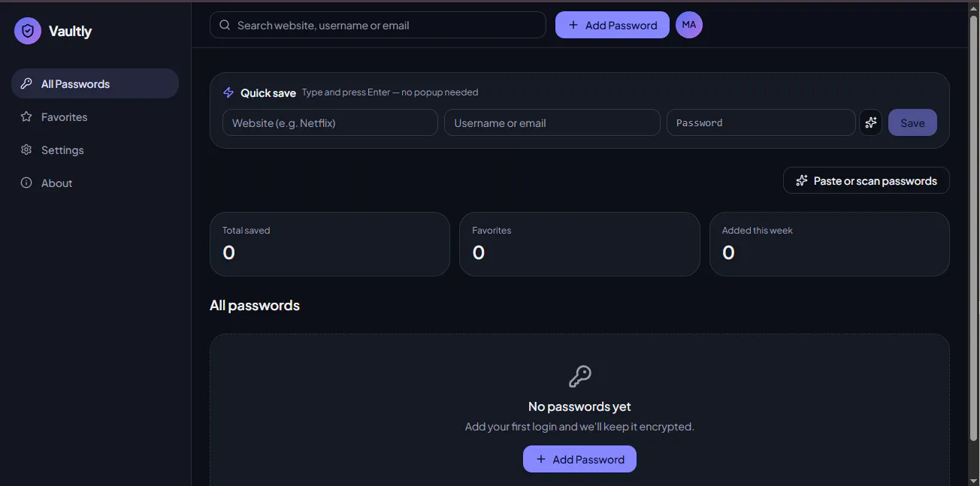The width and height of the screenshot is (980, 486).
Task: Click Add Password under No passwords yet
Action: click(x=579, y=459)
